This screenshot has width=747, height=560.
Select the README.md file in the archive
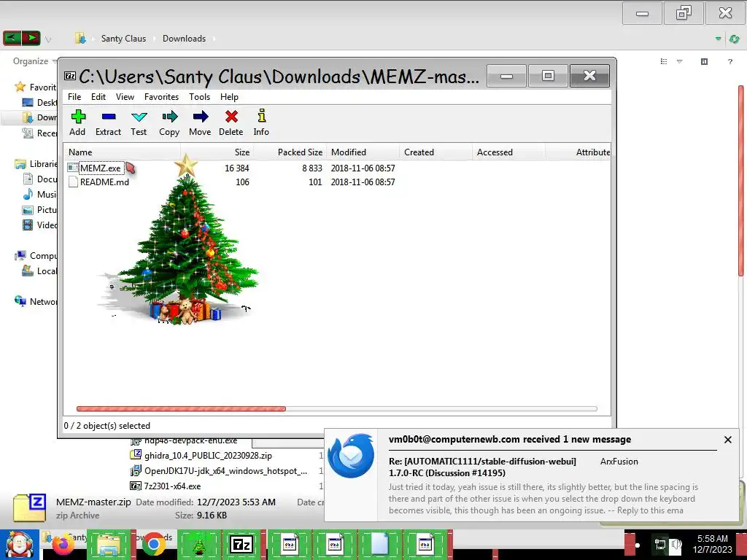tap(104, 182)
